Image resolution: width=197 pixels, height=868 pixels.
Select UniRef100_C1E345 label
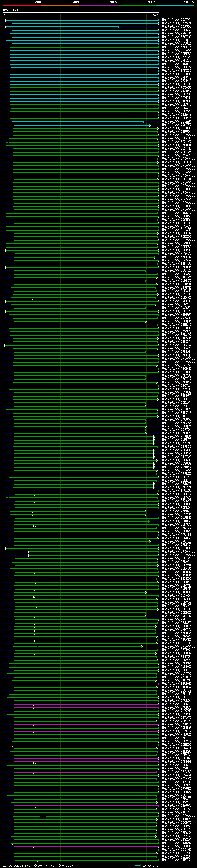[176, 104]
